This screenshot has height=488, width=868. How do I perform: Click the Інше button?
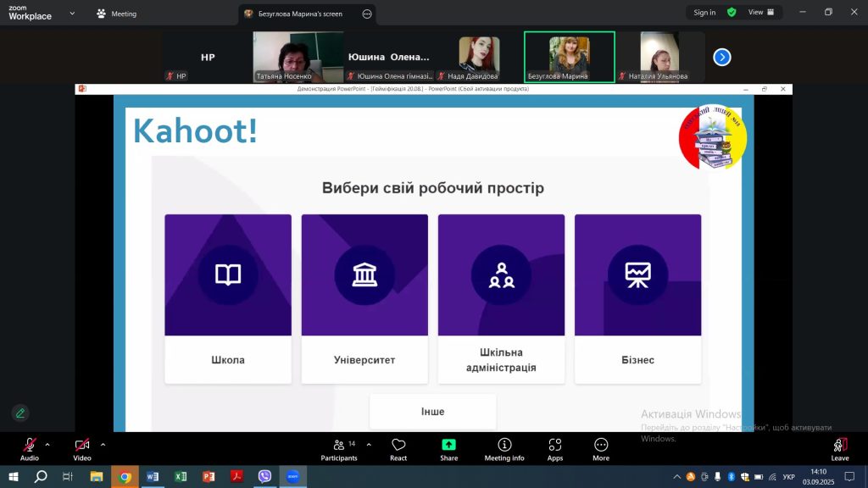point(433,412)
